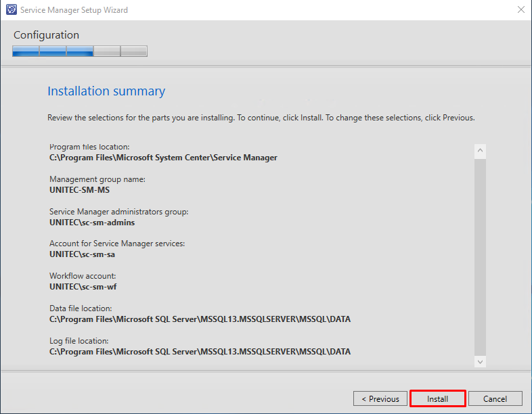This screenshot has width=532, height=414.
Task: Go back with the Previous button
Action: pyautogui.click(x=380, y=398)
